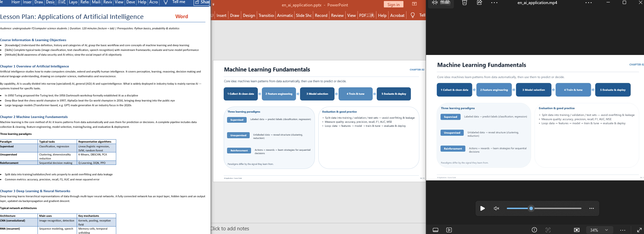Viewport: 644px width, 234px height.
Task: Expand the 34% zoom dropdown
Action: pos(606,230)
